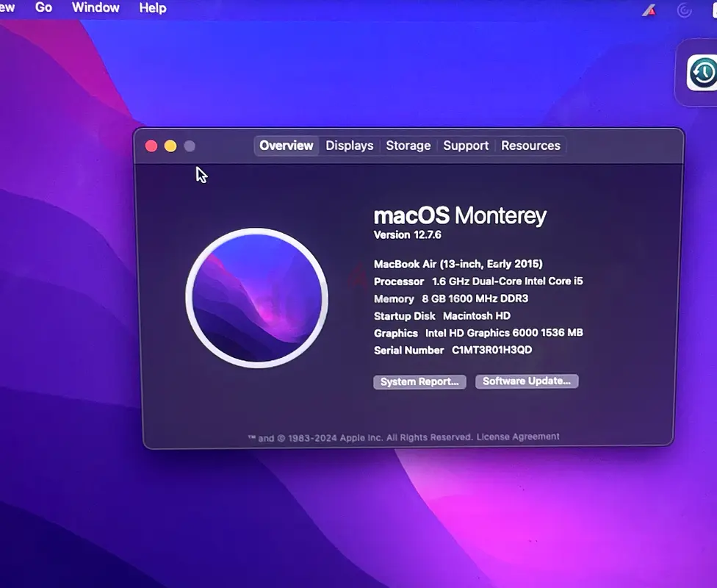
Task: Click the red-triangle menu bar status icon
Action: coord(649,10)
